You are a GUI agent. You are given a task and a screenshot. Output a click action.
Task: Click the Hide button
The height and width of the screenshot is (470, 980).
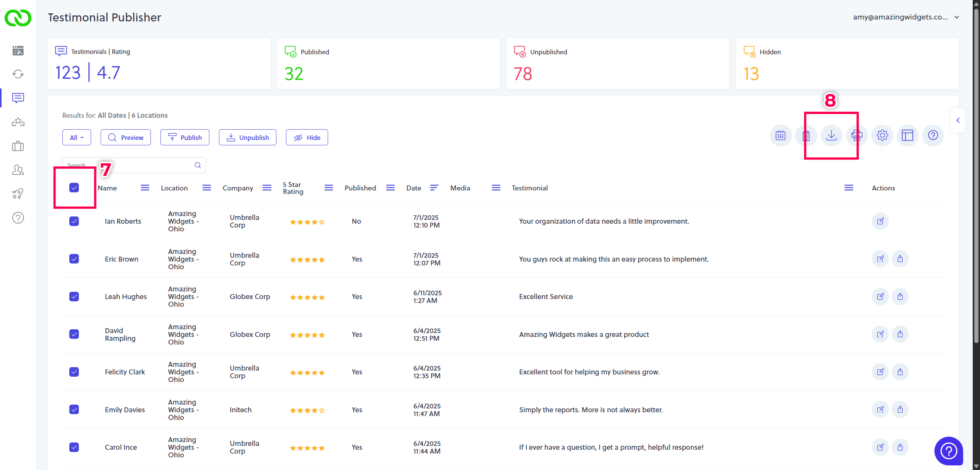[307, 138]
